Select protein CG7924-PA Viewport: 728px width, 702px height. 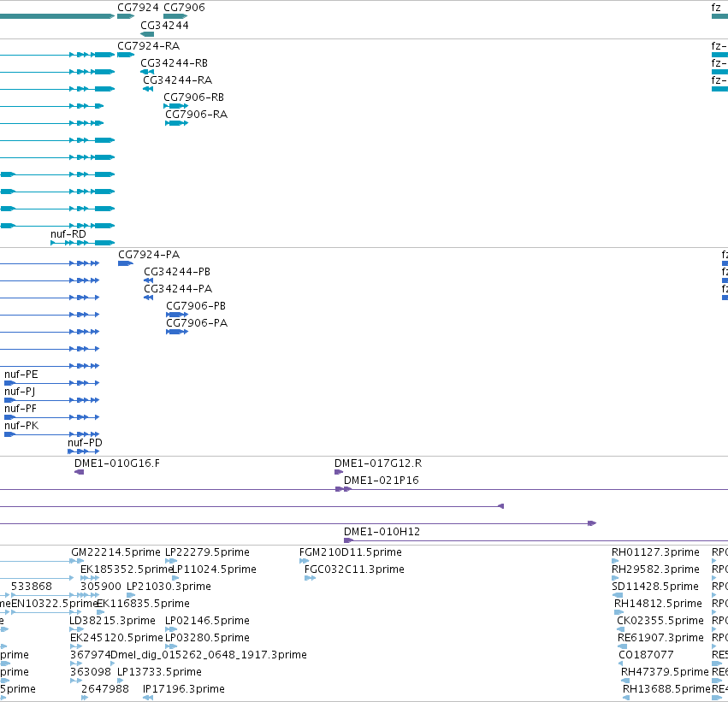point(149,255)
